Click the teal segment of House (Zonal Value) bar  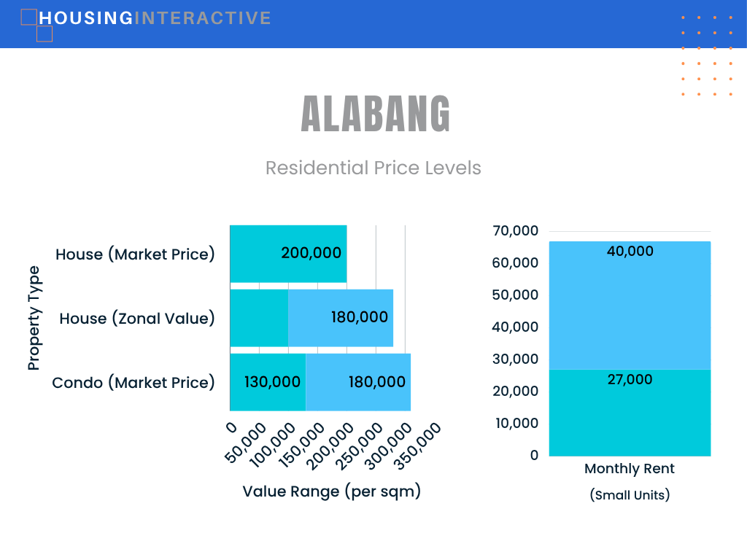pos(259,318)
